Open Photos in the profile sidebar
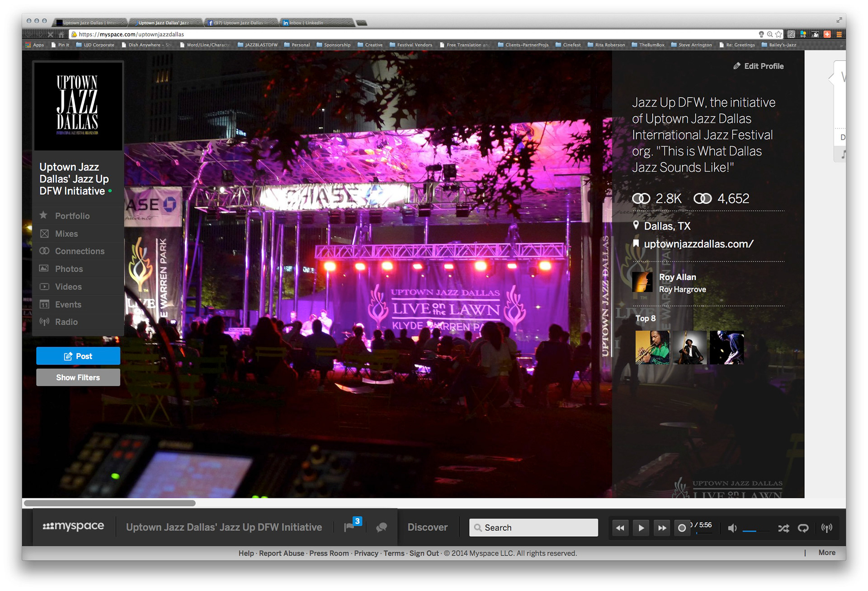Screen dimensions: 868x591 click(78, 269)
